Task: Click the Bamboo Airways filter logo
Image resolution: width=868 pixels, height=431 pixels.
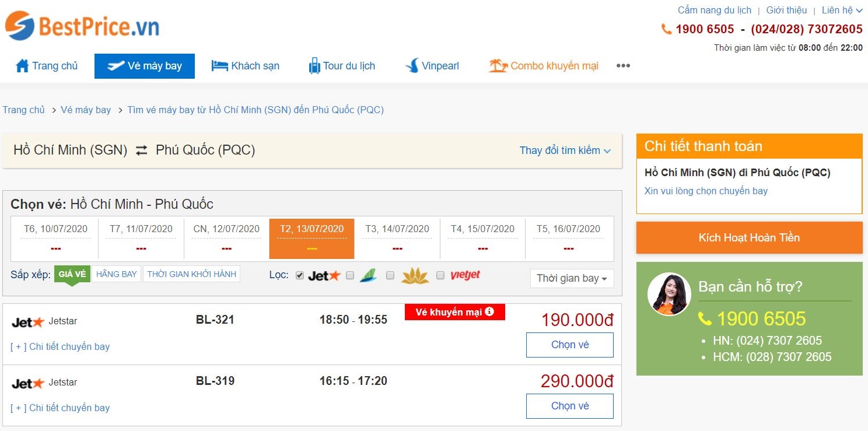Action: tap(368, 275)
